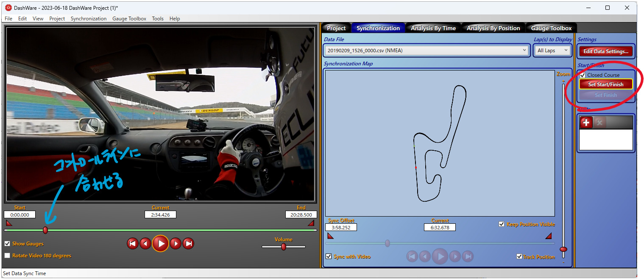Open the Gauge Toolbox menu
This screenshot has width=644, height=279.
click(129, 19)
